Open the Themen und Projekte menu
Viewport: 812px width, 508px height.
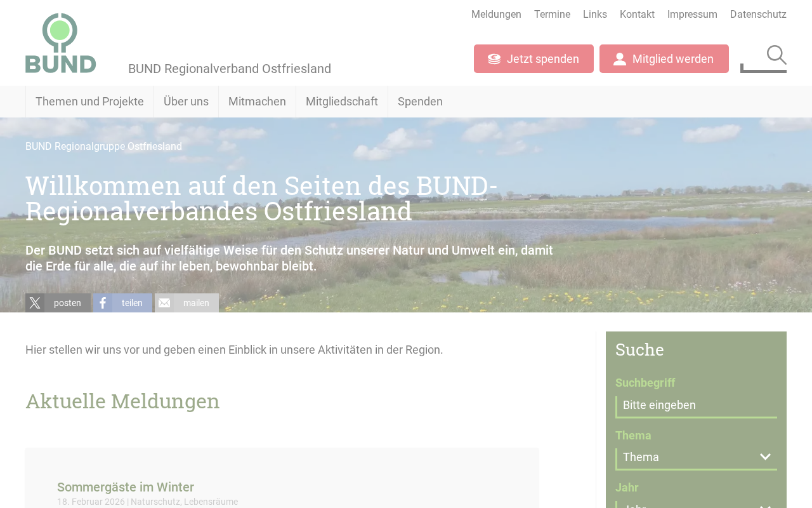point(89,102)
